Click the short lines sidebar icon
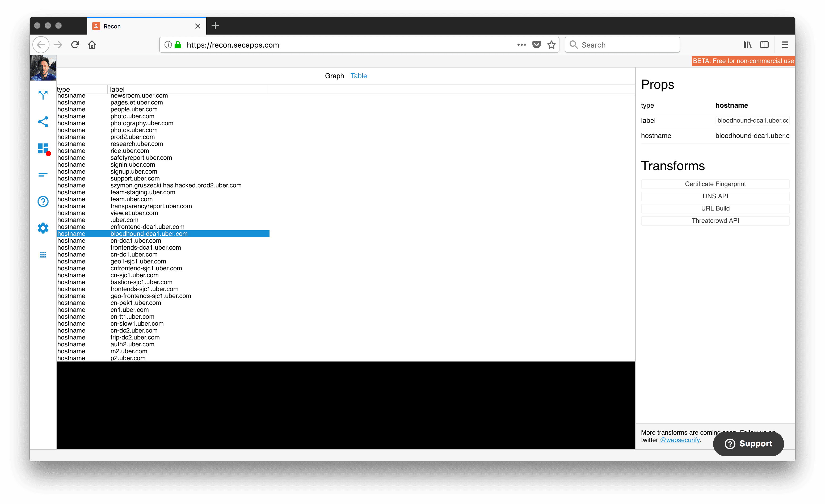 (x=43, y=175)
